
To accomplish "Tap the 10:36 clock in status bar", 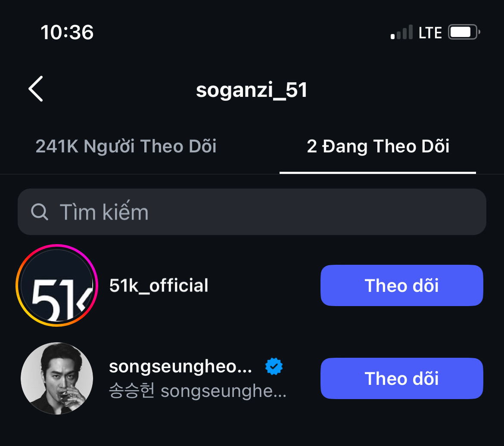I will [67, 32].
